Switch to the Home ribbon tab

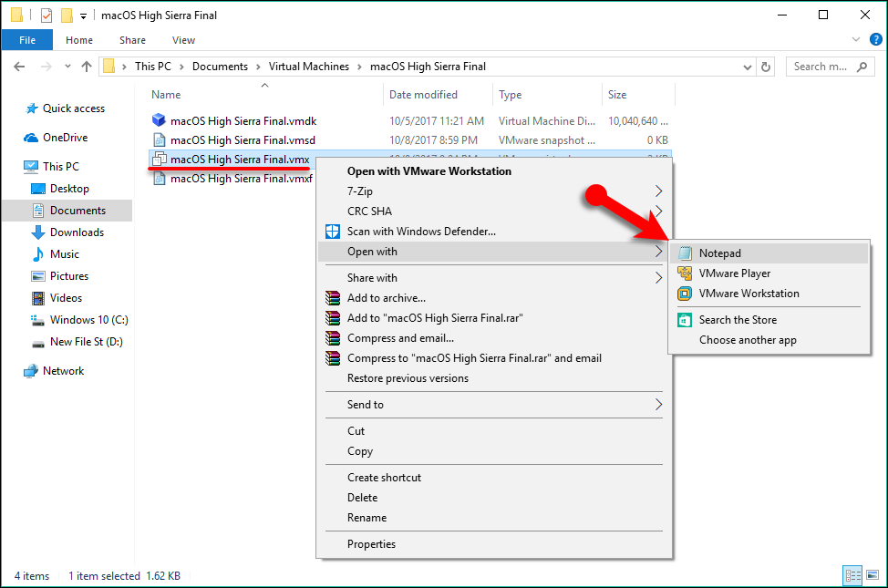point(78,40)
